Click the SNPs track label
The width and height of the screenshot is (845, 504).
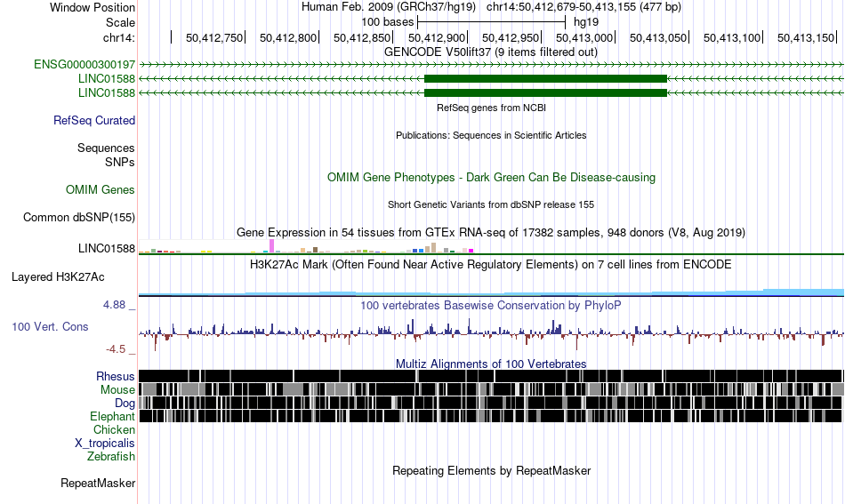click(120, 162)
